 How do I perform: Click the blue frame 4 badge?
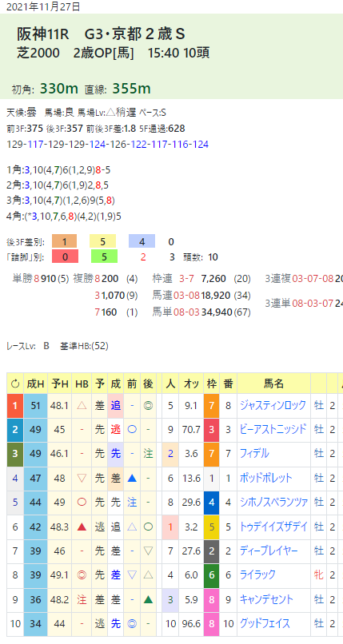coord(212,502)
